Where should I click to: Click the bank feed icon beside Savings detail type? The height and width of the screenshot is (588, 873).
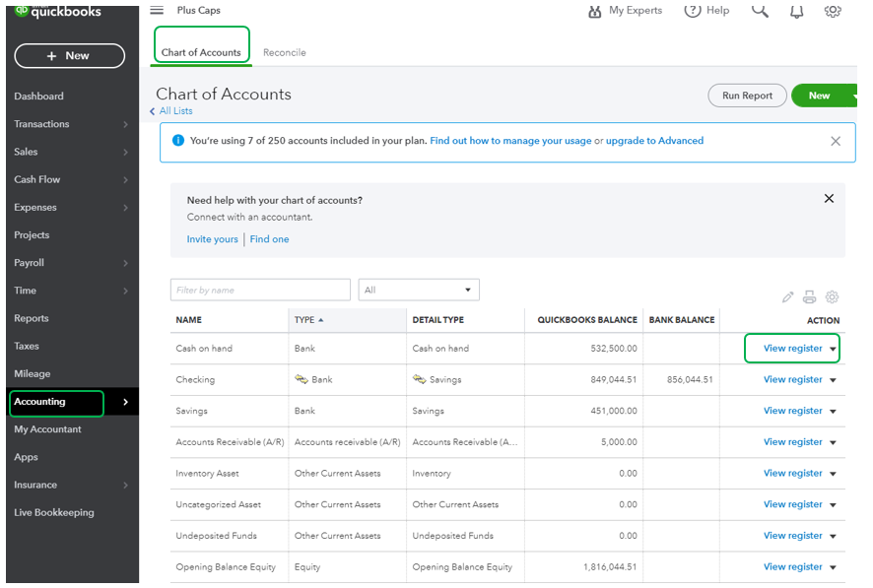419,379
